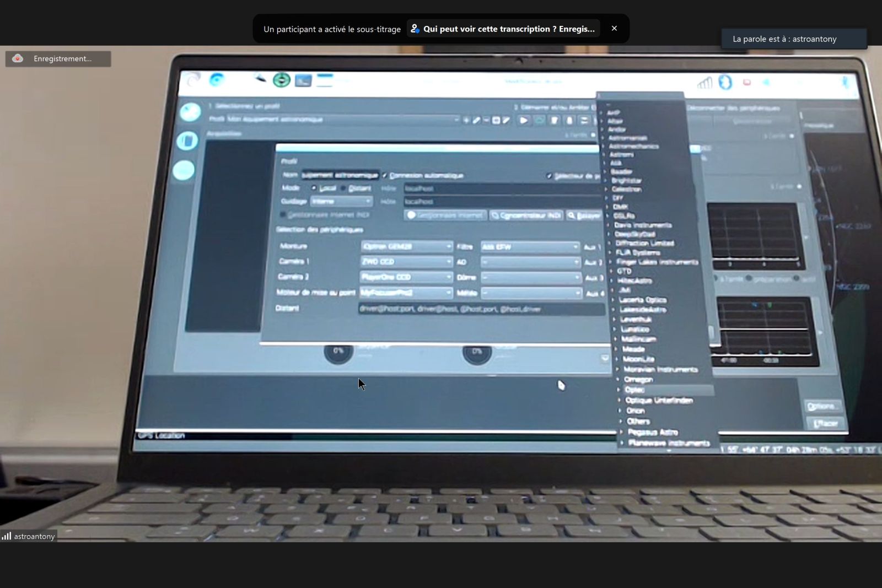Viewport: 882px width, 588px height.
Task: Open the capture module sidebar icon
Action: [x=187, y=141]
